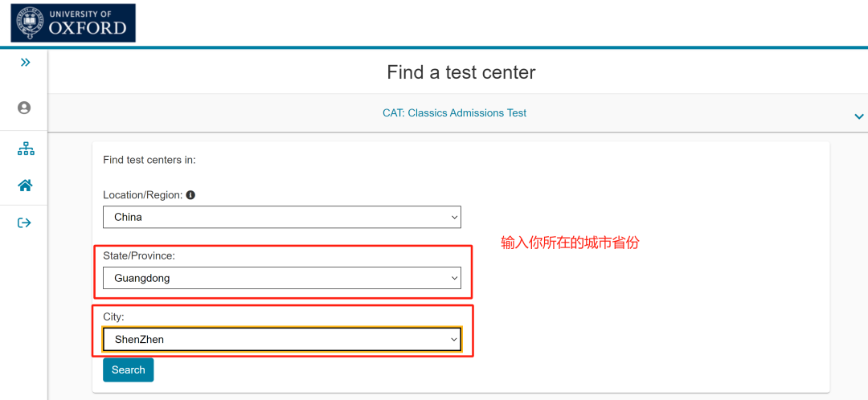Click the sign out icon in sidebar

coord(24,222)
